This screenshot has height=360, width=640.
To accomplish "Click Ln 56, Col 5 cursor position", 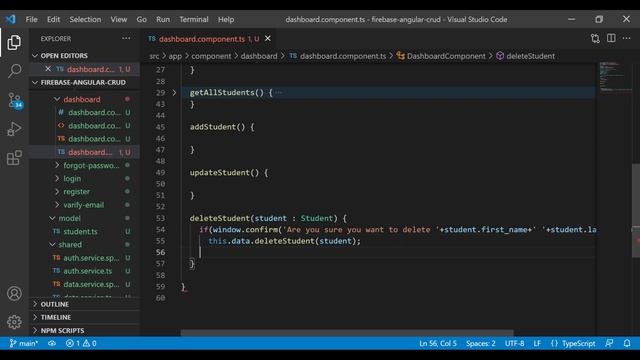I will tap(438, 343).
